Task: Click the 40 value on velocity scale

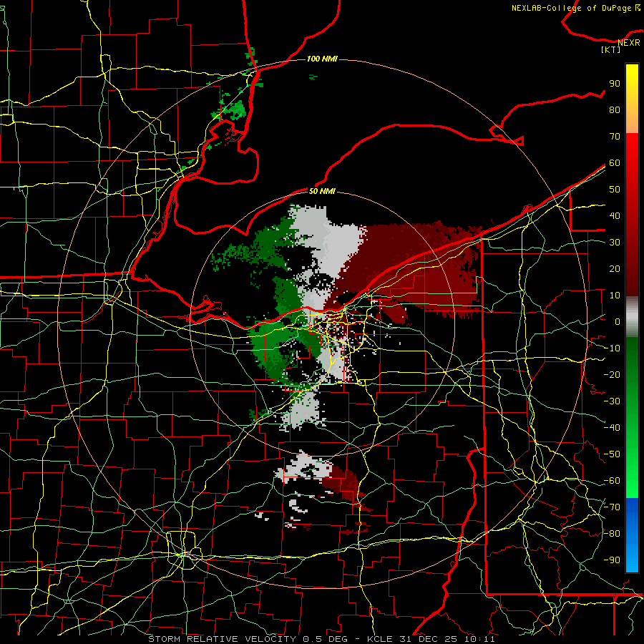Action: pos(615,216)
